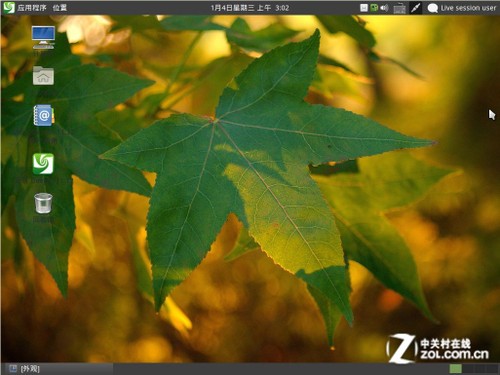Open the network connection indicator
Screen dimensions: 500x375
[x=415, y=8]
